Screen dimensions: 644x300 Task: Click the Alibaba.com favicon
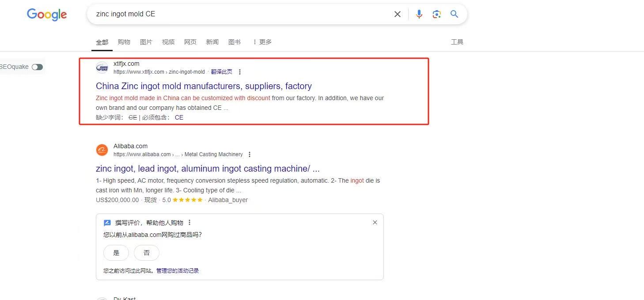coord(102,150)
